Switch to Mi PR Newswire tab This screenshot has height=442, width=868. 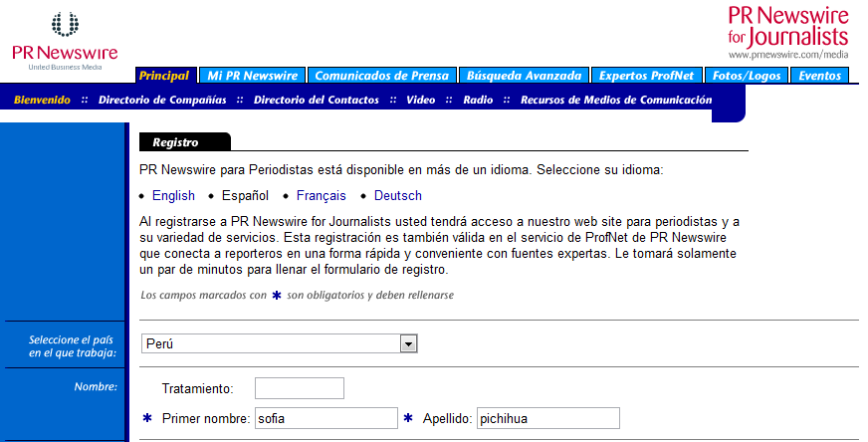(x=252, y=76)
